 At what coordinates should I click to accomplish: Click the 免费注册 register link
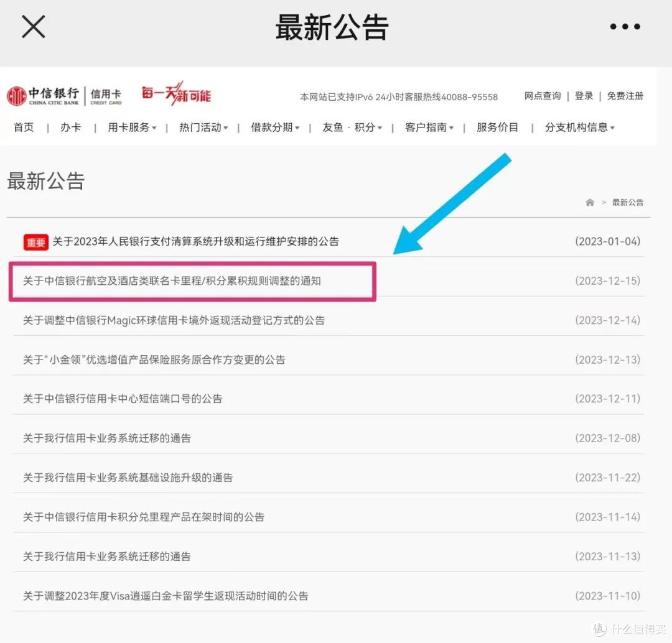click(625, 96)
